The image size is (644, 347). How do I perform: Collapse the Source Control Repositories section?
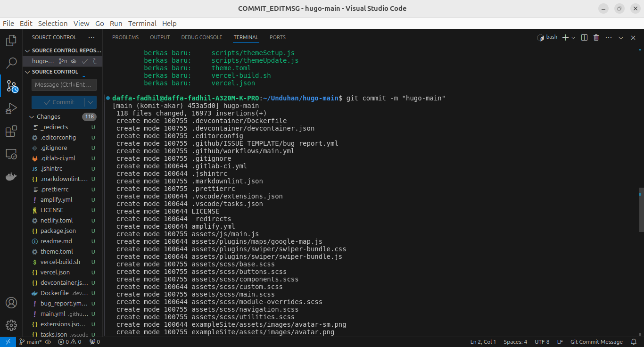[63, 50]
